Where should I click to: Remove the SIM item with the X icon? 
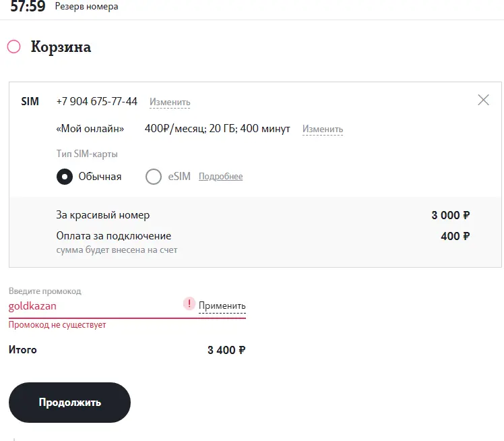pos(483,100)
